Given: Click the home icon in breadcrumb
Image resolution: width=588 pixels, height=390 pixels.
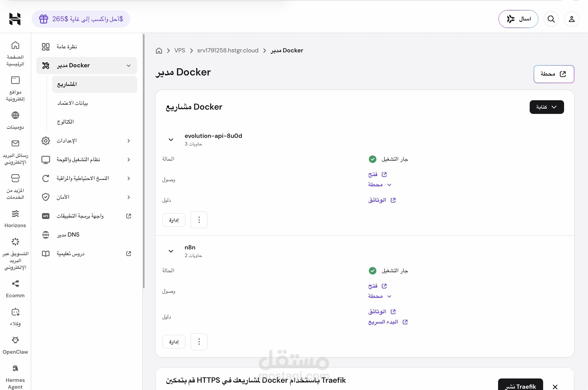Looking at the screenshot, I should 159,51.
